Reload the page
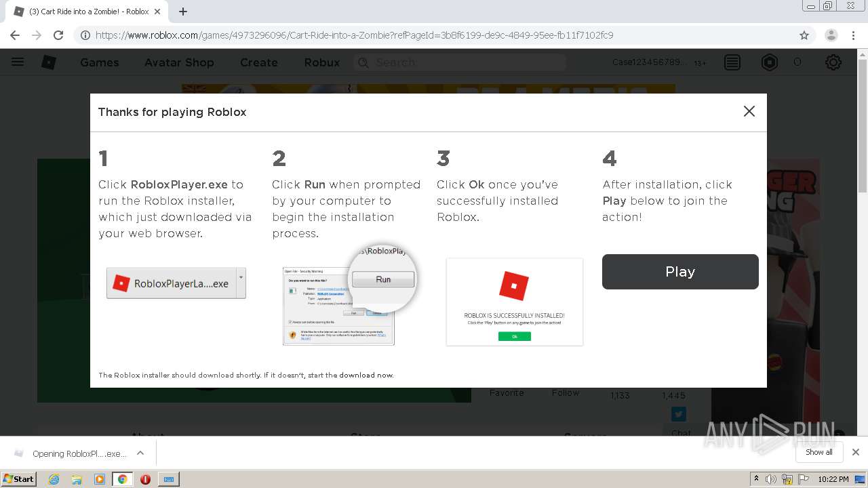The height and width of the screenshot is (488, 868). (x=58, y=35)
